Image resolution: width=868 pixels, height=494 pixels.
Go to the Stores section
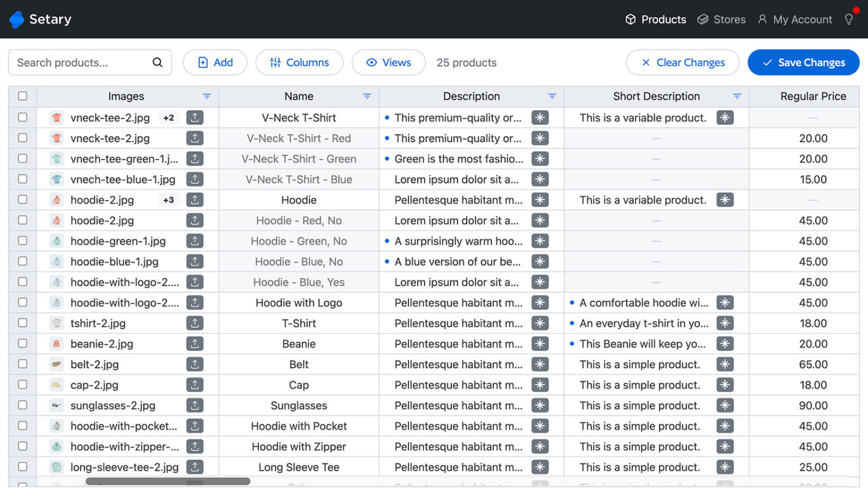tap(722, 19)
